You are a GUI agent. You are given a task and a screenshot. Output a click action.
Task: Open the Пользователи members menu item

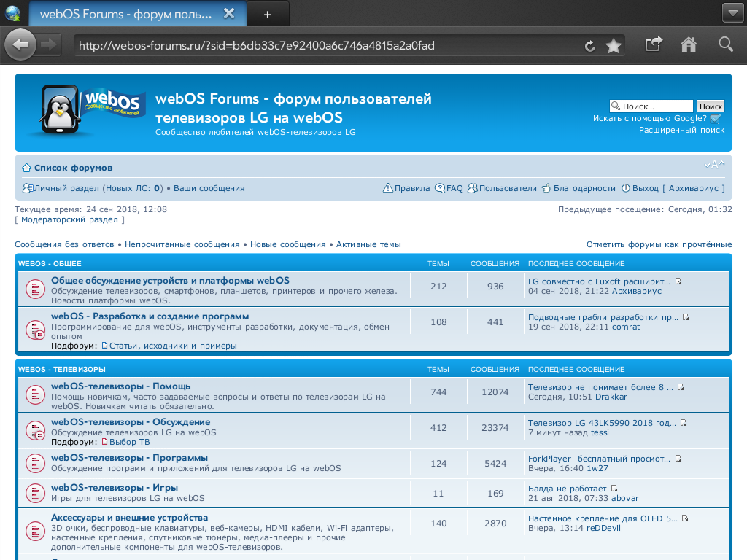pyautogui.click(x=507, y=188)
